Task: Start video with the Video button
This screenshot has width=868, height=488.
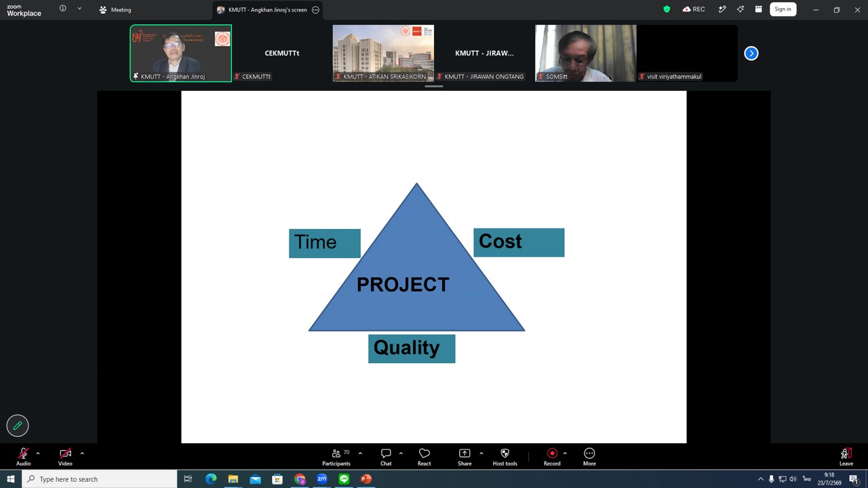Action: coord(65,457)
